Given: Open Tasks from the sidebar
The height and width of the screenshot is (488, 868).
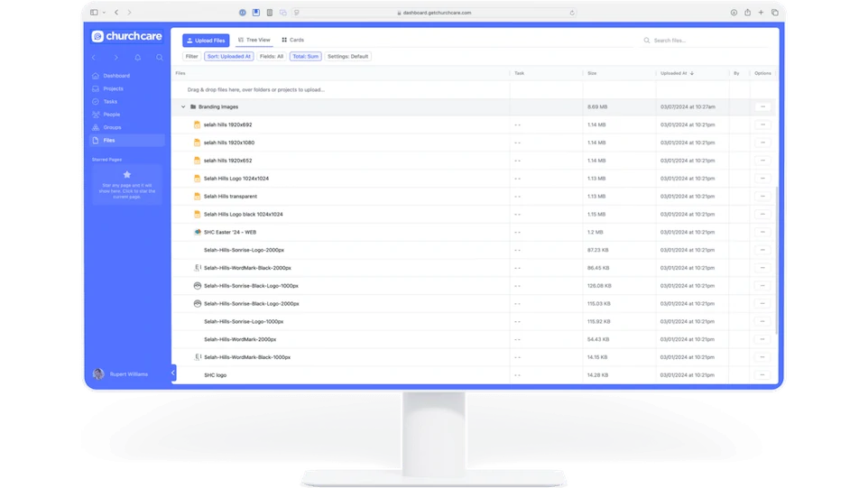Looking at the screenshot, I should point(127,102).
